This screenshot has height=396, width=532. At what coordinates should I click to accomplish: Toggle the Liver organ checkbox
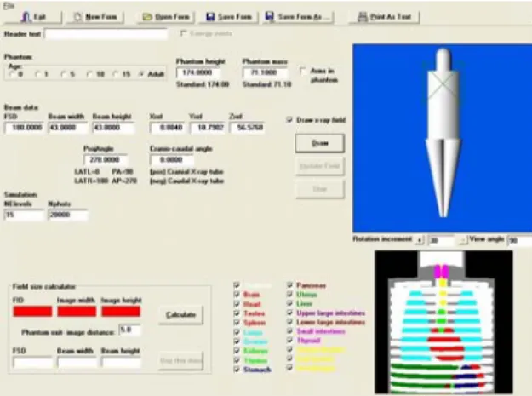click(289, 303)
